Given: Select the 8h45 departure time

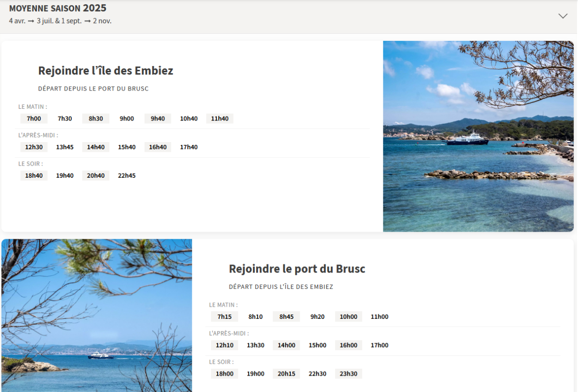Looking at the screenshot, I should [287, 316].
